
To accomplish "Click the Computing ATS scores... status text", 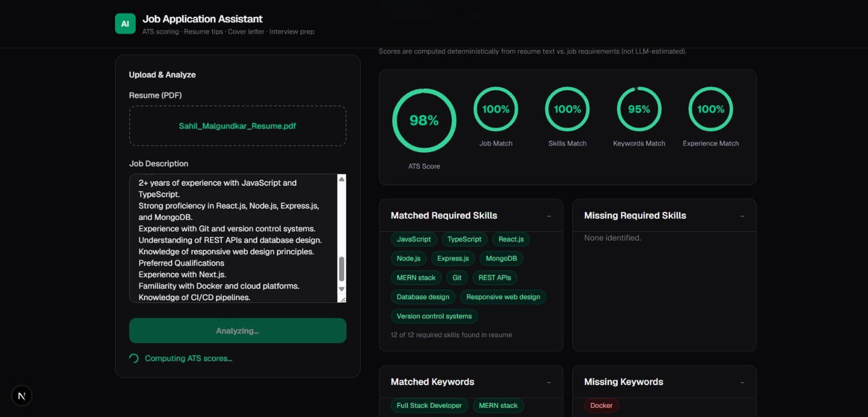I will tap(188, 358).
